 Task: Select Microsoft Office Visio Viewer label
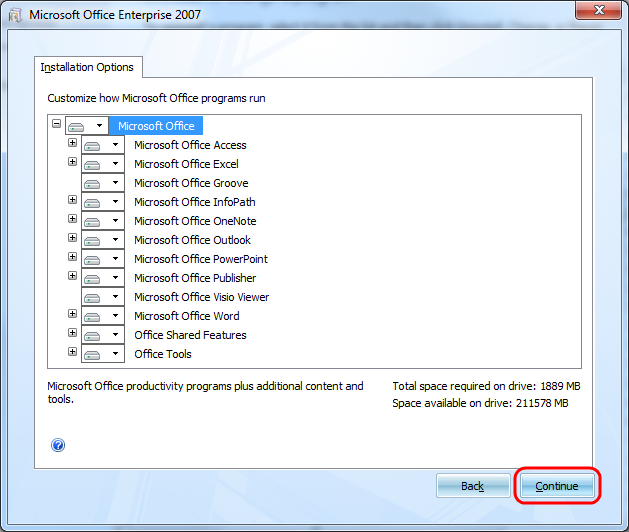(x=201, y=297)
